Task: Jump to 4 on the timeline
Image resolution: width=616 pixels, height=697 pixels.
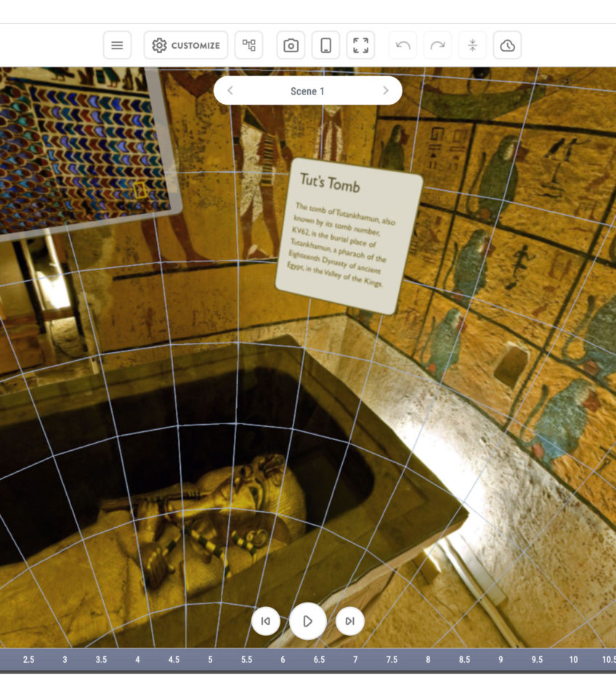Action: point(137,660)
